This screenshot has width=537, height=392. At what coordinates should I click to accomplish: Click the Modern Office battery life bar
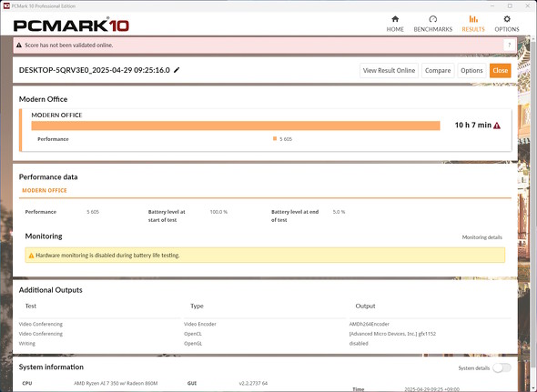(x=236, y=126)
